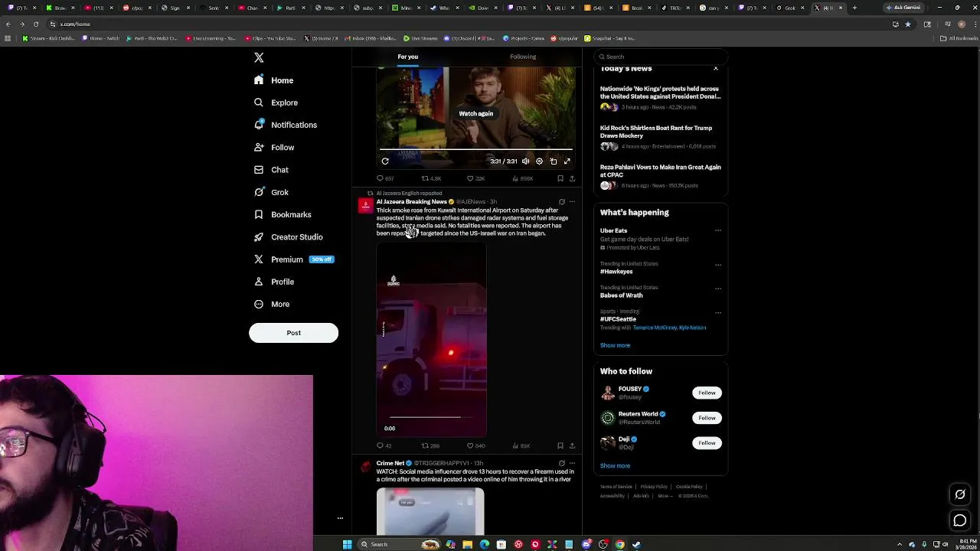Open Home from the left sidebar
Image resolution: width=980 pixels, height=551 pixels.
pyautogui.click(x=274, y=80)
